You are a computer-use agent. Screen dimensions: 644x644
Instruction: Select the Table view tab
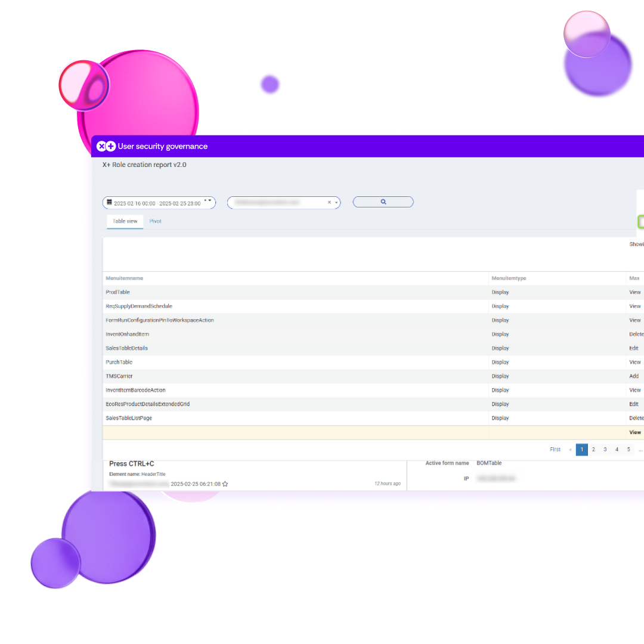124,221
